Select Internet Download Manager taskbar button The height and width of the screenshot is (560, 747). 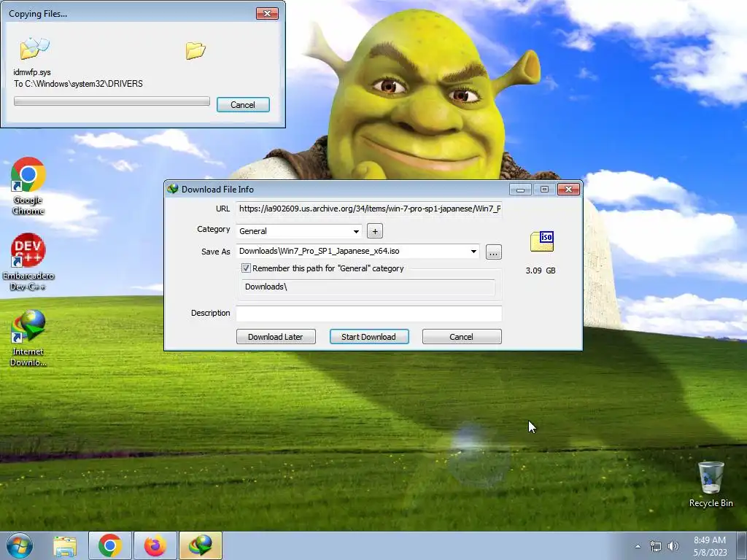[201, 545]
